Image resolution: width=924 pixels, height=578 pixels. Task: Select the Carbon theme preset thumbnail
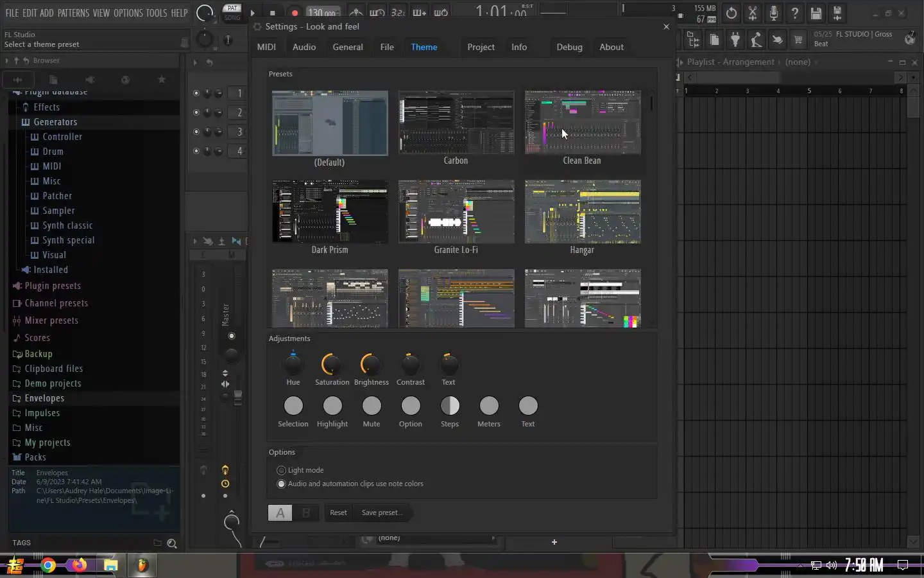[x=456, y=123]
